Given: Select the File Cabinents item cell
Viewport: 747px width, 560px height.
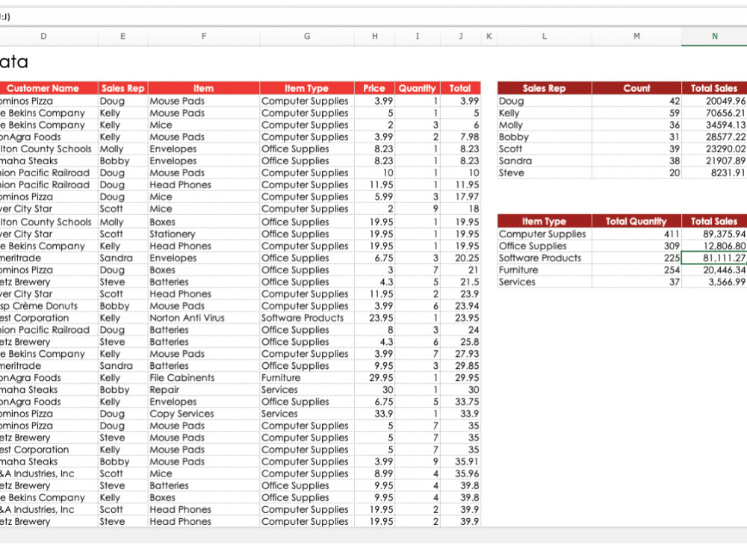Looking at the screenshot, I should point(204,378).
